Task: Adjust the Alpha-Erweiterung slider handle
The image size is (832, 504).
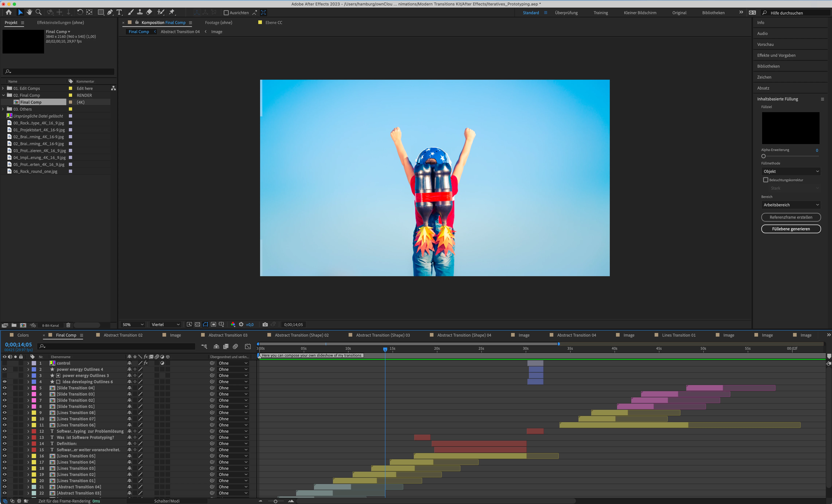Action: (x=764, y=156)
